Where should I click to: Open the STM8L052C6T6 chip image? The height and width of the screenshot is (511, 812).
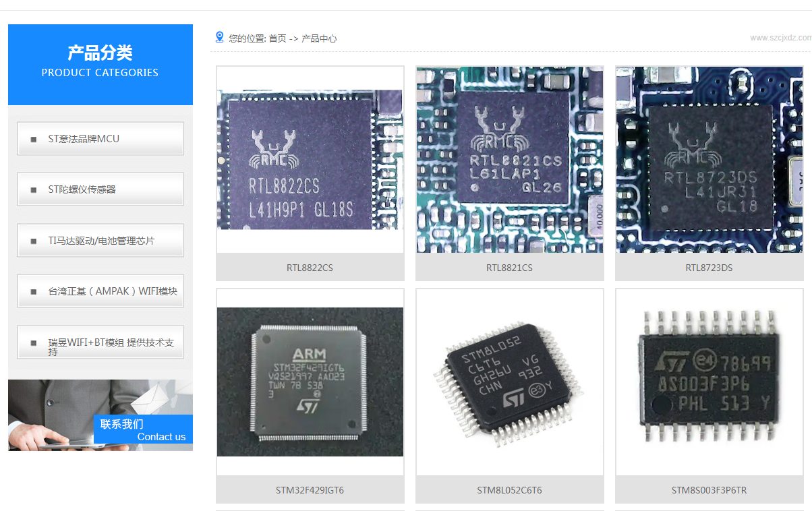pyautogui.click(x=510, y=382)
